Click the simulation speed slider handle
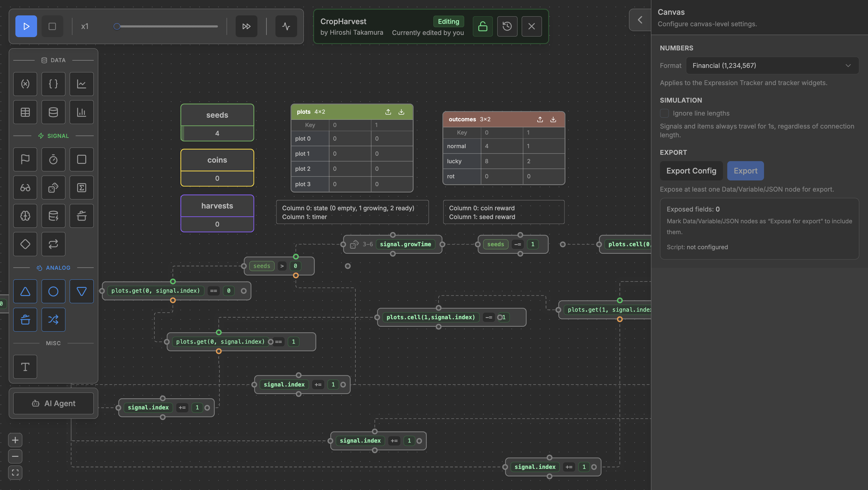The height and width of the screenshot is (490, 868). (x=117, y=26)
